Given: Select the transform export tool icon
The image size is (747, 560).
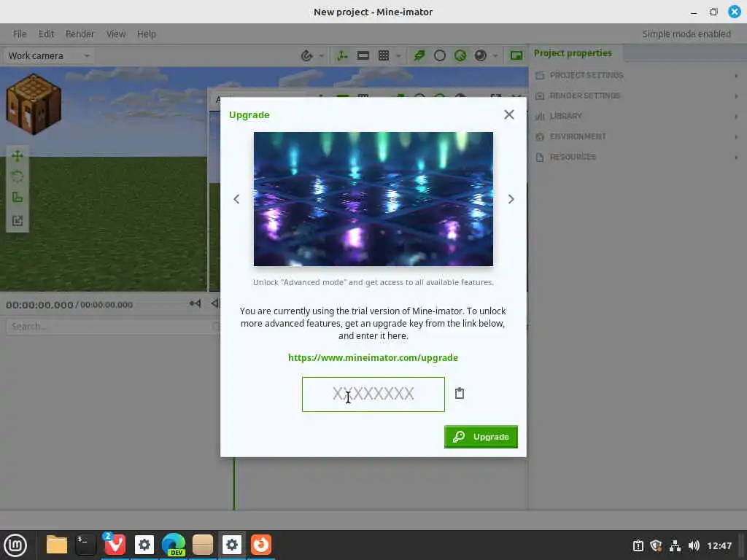Looking at the screenshot, I should point(18,220).
